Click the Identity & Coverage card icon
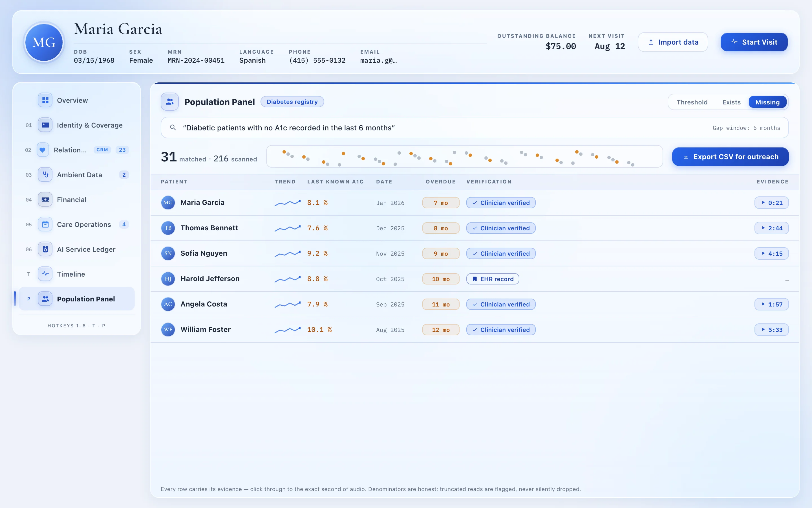 click(45, 125)
